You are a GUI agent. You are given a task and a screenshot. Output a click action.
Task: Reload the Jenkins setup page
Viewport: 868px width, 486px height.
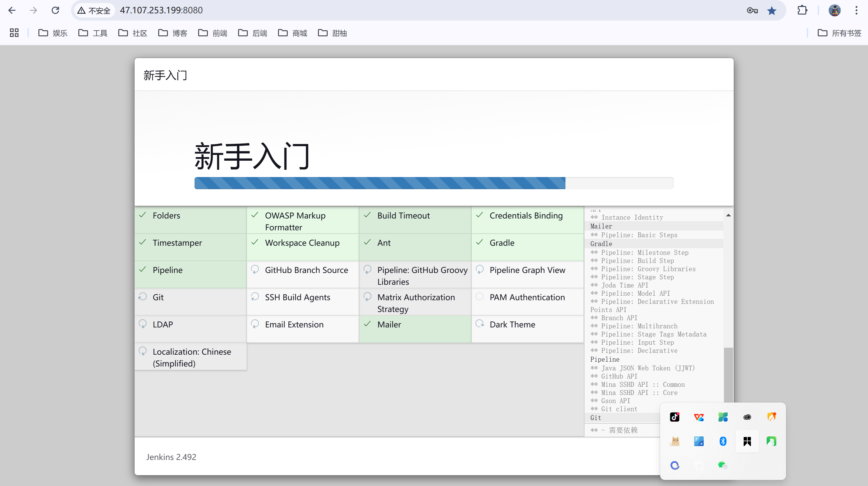[x=55, y=11]
